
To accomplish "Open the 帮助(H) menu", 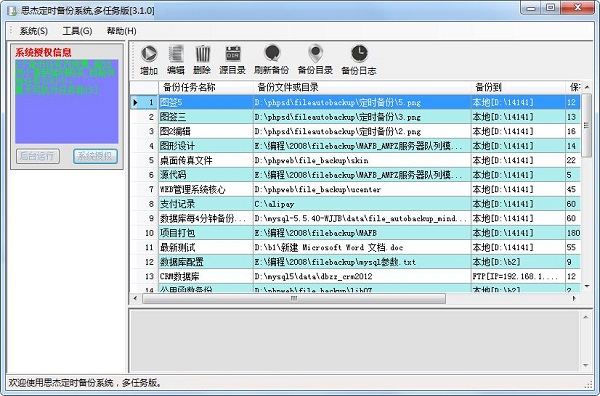I will [121, 31].
